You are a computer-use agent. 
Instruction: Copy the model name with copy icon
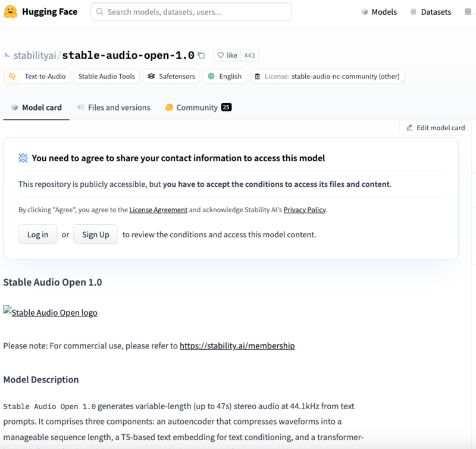pos(201,55)
